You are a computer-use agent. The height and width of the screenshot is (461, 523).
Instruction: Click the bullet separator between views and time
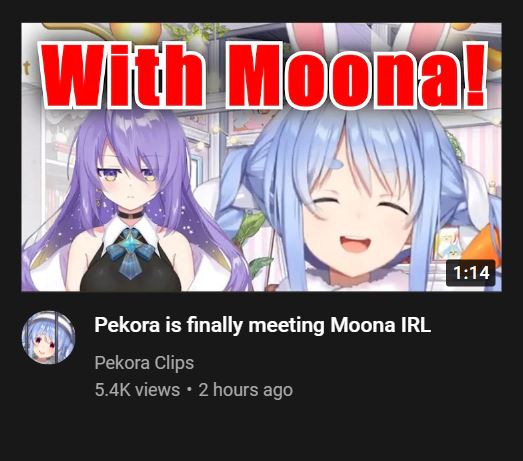[189, 390]
